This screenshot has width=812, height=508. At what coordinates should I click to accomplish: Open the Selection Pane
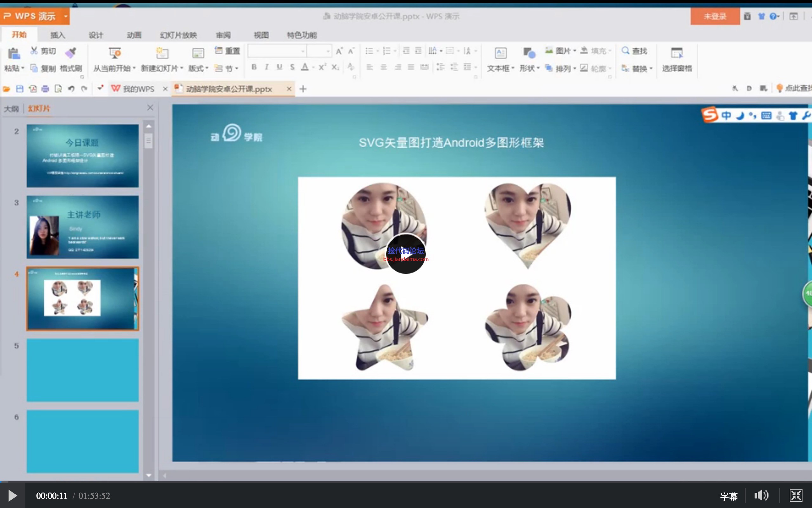coord(677,59)
